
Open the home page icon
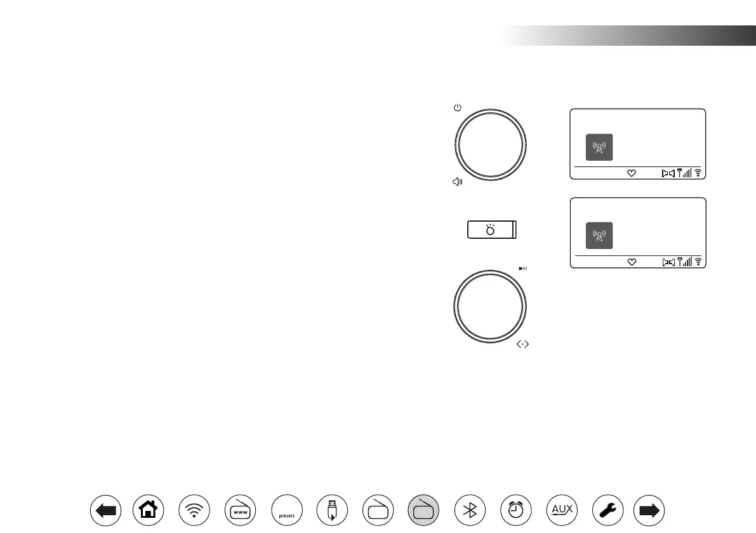tap(148, 510)
